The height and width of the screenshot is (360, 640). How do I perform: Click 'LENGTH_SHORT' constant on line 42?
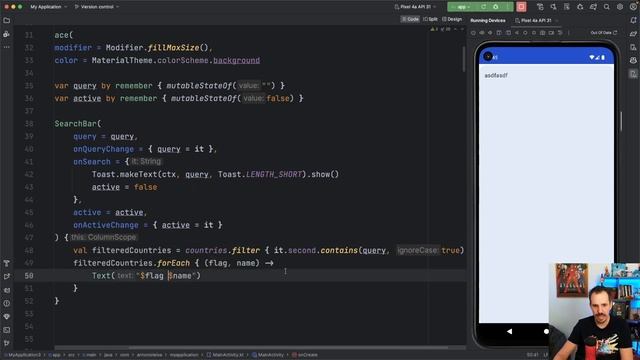(x=274, y=174)
